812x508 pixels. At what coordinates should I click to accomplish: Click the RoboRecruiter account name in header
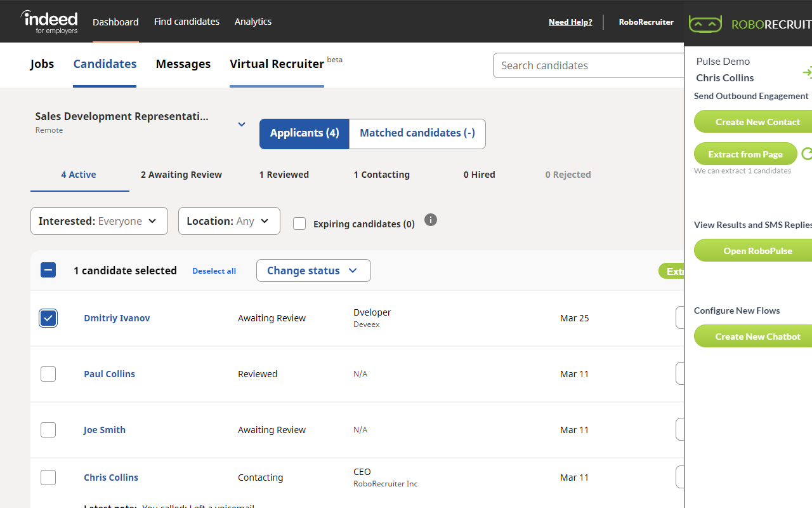click(x=646, y=22)
